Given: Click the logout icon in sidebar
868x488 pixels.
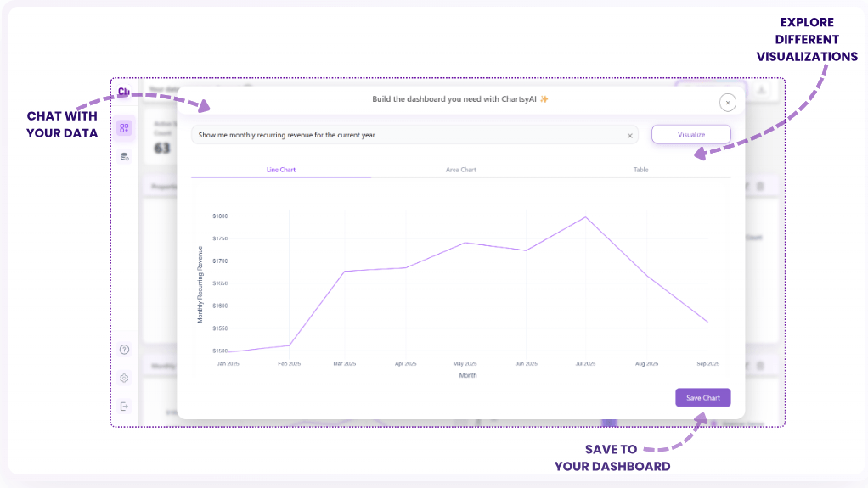Looking at the screenshot, I should [125, 407].
